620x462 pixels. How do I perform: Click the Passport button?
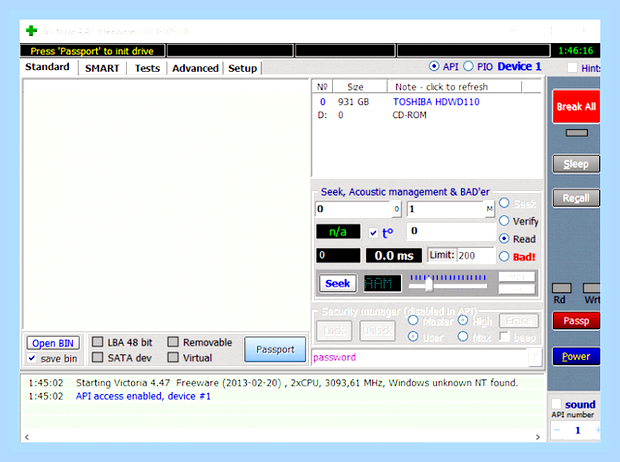(275, 349)
